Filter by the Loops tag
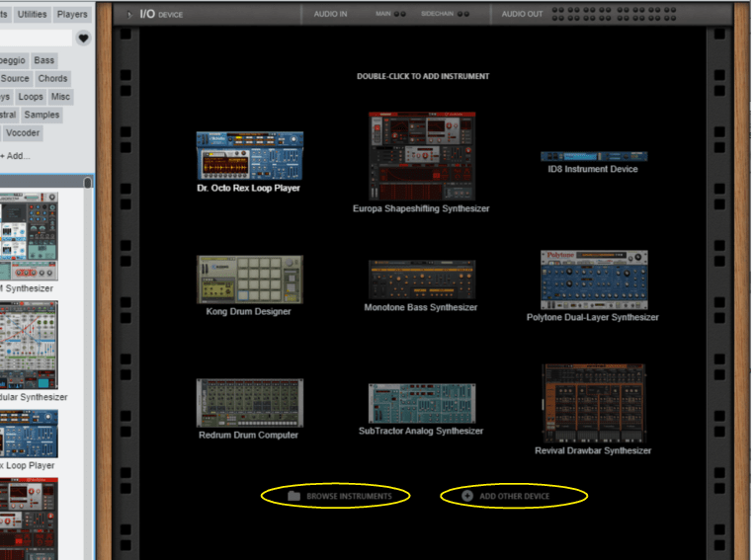755x560 pixels. pos(31,97)
